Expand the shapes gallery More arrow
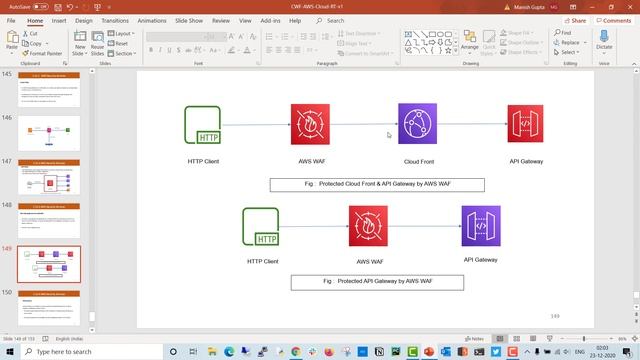Screen dimensions: 640x360 point(456,51)
